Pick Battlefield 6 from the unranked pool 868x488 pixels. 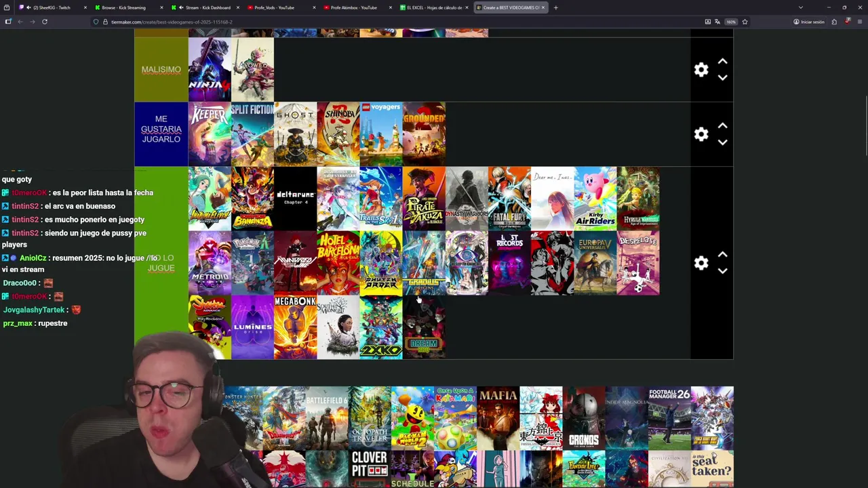pyautogui.click(x=327, y=418)
